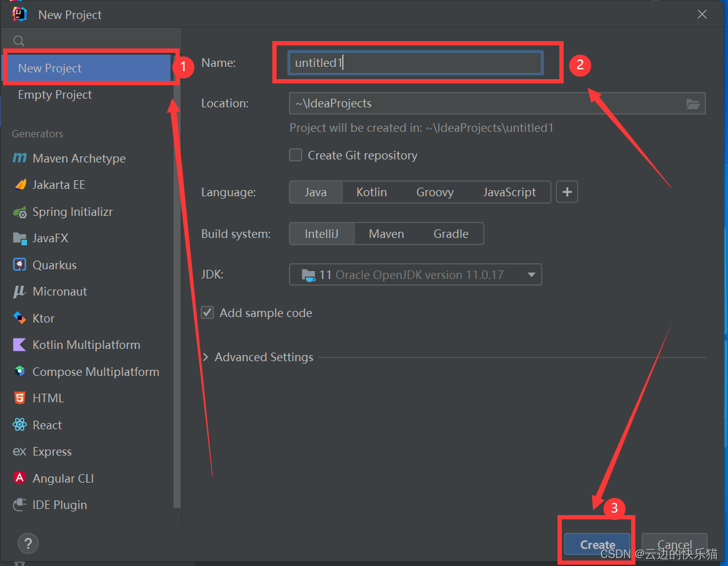The height and width of the screenshot is (566, 728).
Task: Click the Create button
Action: pyautogui.click(x=597, y=543)
